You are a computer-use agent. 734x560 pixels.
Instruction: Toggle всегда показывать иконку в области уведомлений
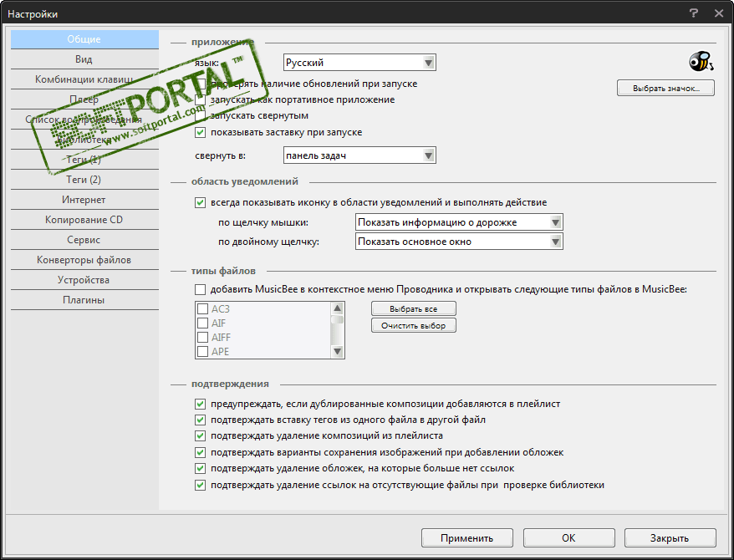(x=201, y=202)
